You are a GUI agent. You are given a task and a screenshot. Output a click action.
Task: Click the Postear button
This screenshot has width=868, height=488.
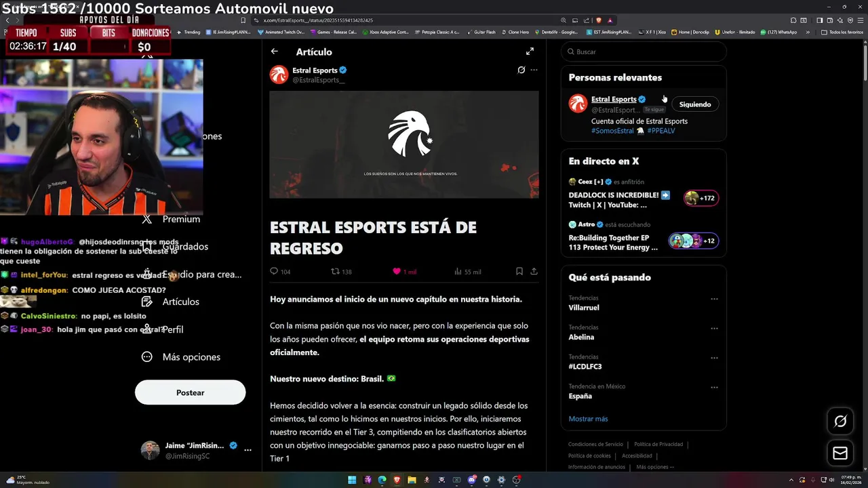point(190,392)
